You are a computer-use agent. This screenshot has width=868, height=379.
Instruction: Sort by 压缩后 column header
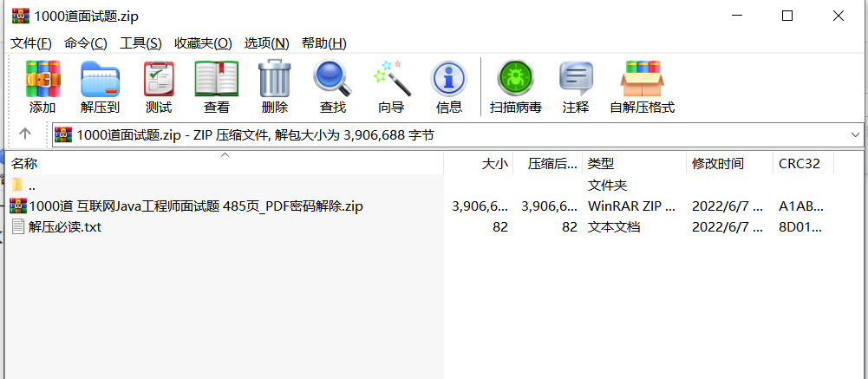click(548, 163)
